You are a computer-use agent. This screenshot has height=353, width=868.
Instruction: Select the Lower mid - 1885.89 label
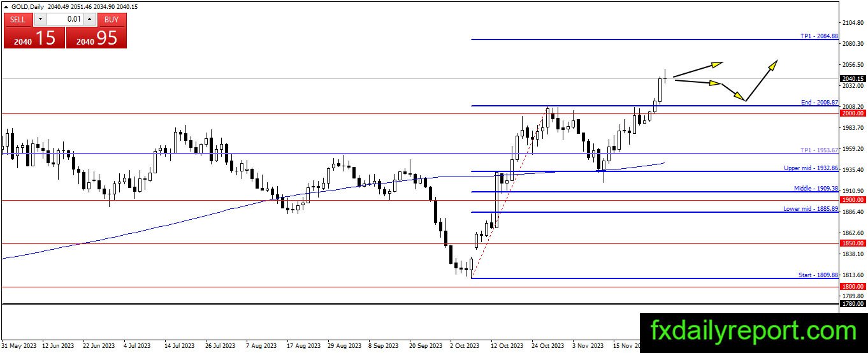(811, 209)
